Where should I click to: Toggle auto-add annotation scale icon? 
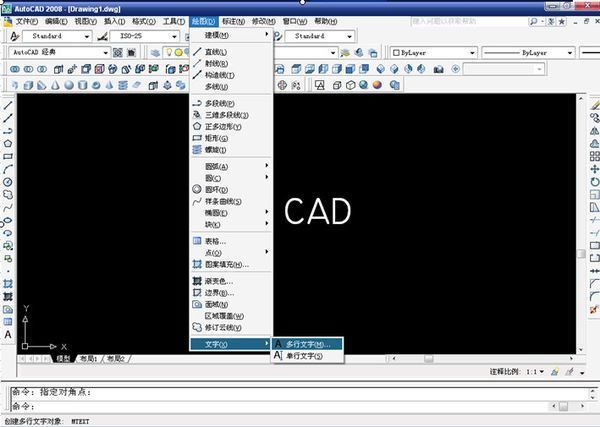[569, 372]
